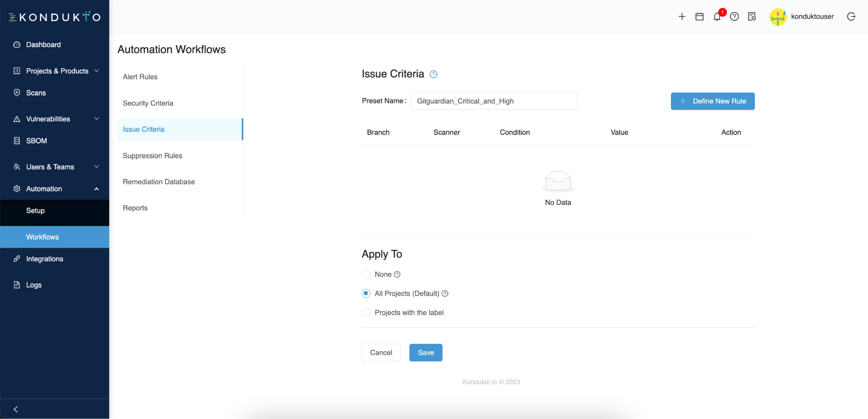This screenshot has height=419, width=868.
Task: Open the Alert Rules section
Action: click(x=140, y=76)
